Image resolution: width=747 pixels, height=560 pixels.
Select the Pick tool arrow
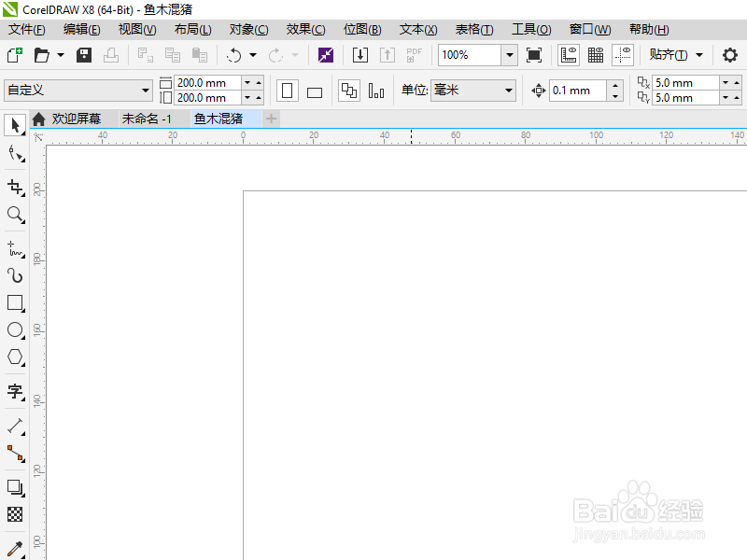click(15, 125)
